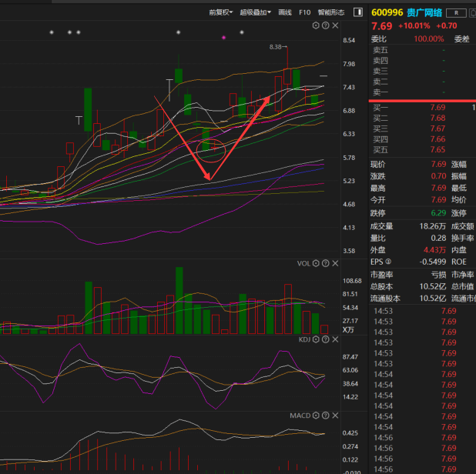Viewport: 476px width, 474px height.
Task: Open KDJ indicator settings icon
Action: (x=316, y=339)
